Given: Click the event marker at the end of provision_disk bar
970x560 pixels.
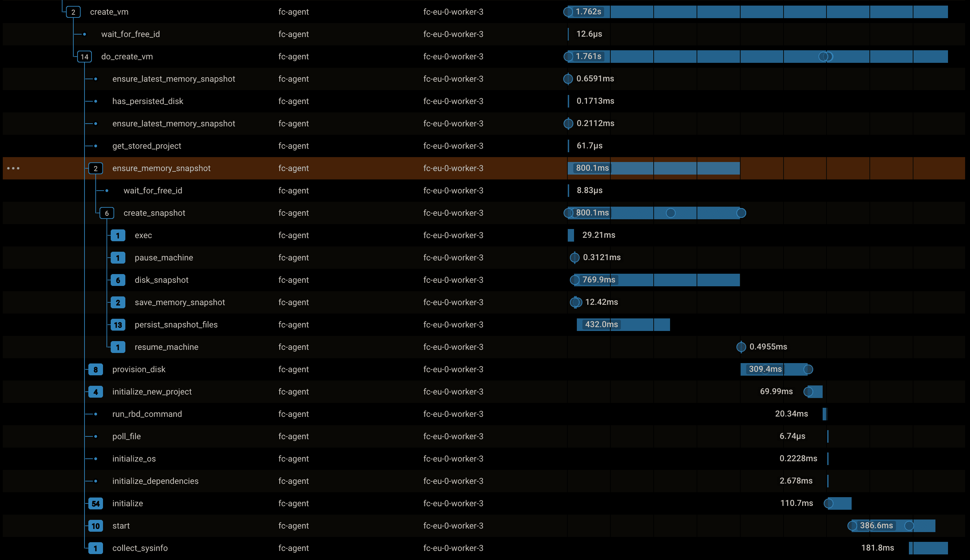Looking at the screenshot, I should pos(808,369).
